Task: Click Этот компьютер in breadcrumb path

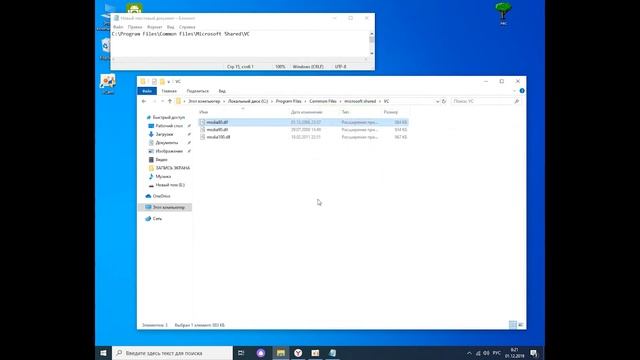Action: click(204, 101)
